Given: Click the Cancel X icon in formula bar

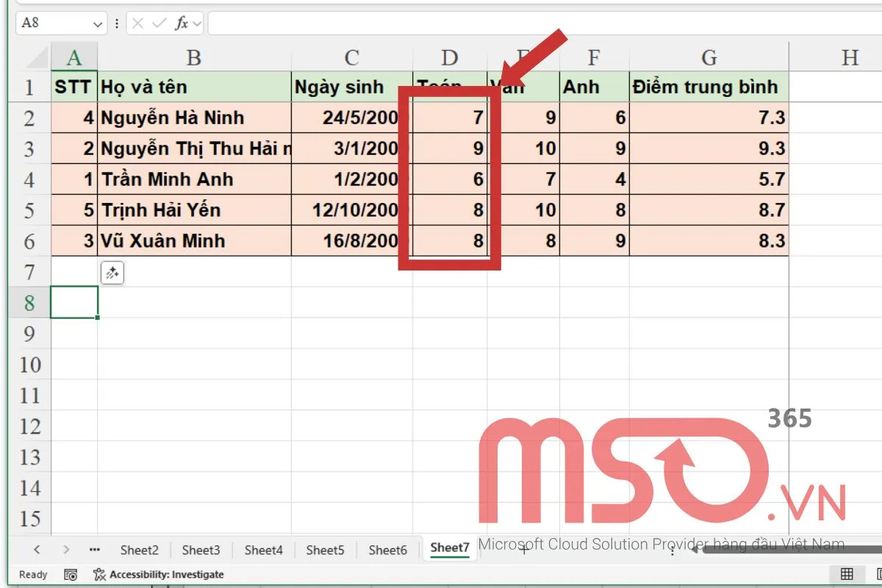Looking at the screenshot, I should click(138, 23).
